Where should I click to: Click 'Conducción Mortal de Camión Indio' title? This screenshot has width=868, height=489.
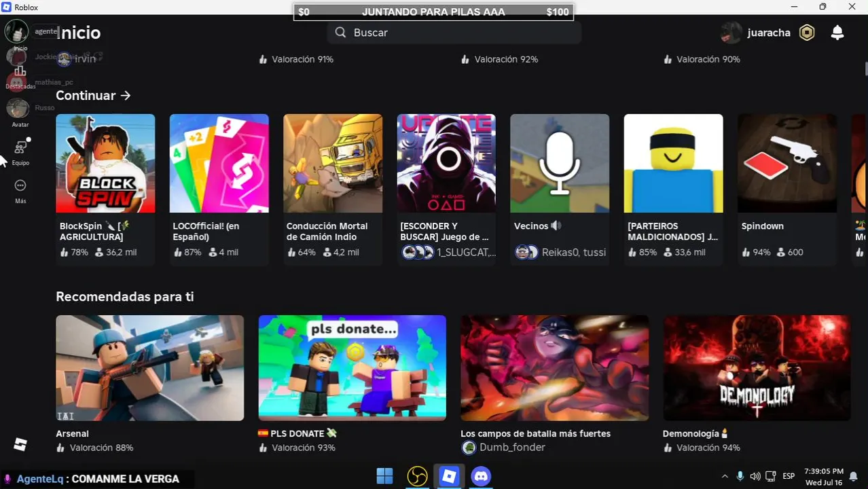click(327, 232)
